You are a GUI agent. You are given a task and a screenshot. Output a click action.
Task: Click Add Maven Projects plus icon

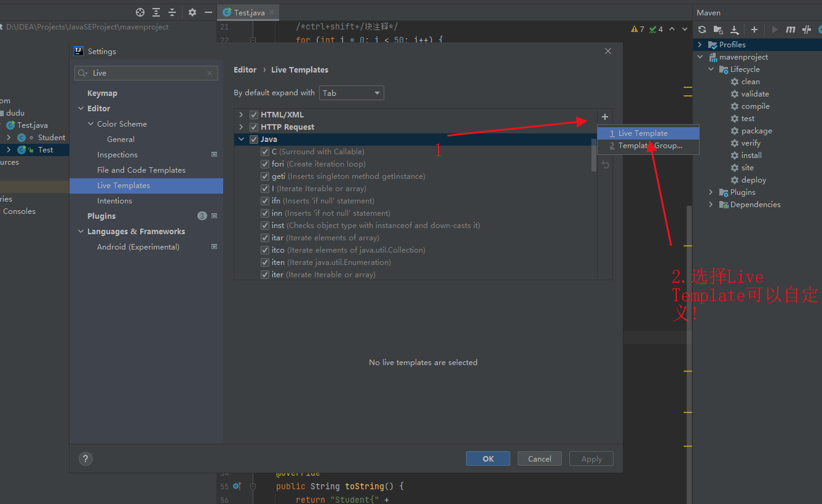[x=754, y=30]
